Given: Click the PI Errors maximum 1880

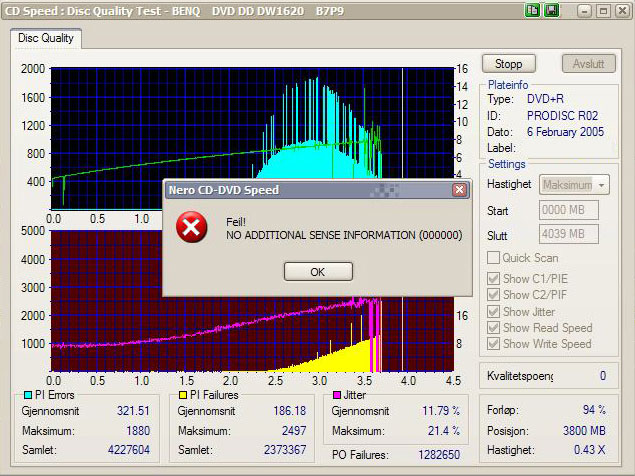Looking at the screenshot, I should 138,431.
